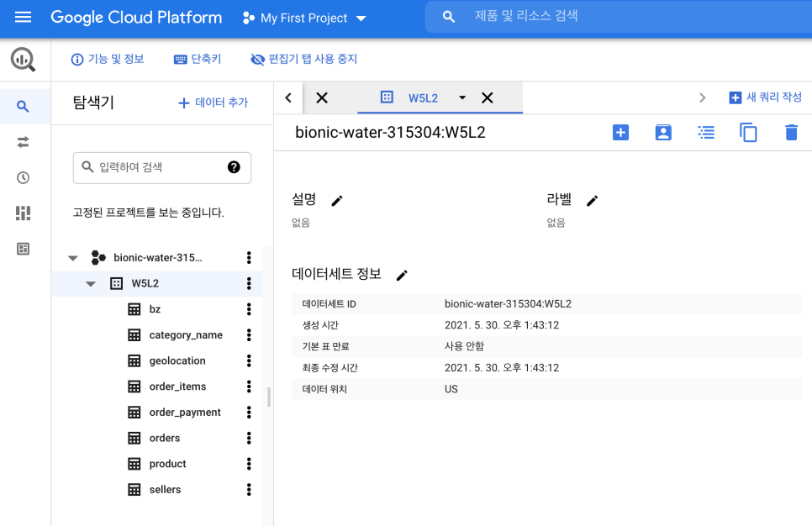This screenshot has height=526, width=812.
Task: Edit the 라벨 labels pencil icon
Action: point(592,201)
